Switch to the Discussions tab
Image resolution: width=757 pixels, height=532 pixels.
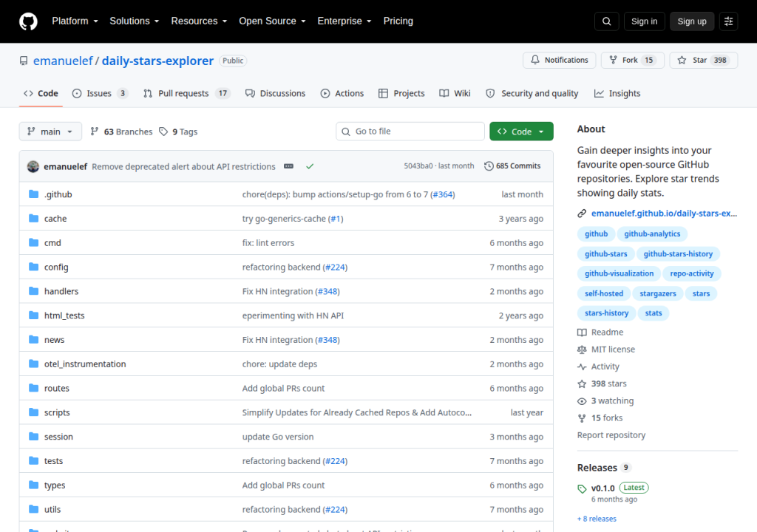click(x=275, y=93)
